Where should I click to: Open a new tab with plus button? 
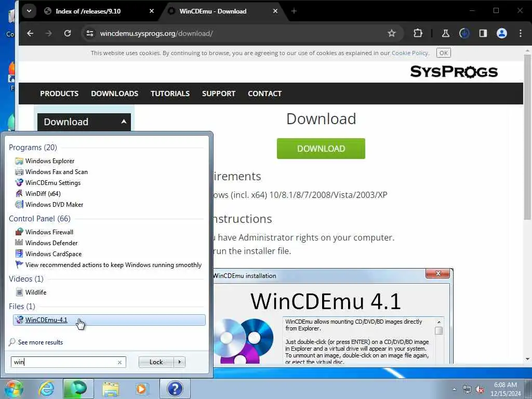tap(294, 11)
